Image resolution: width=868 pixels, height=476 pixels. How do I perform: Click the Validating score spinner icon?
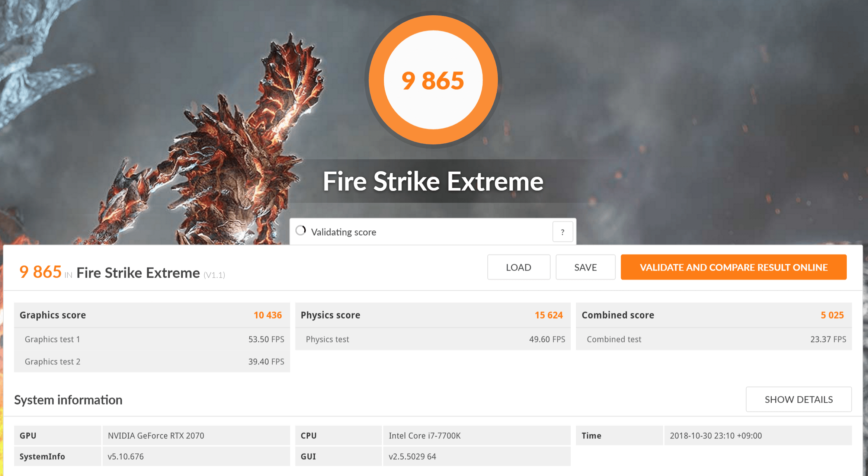pos(301,231)
